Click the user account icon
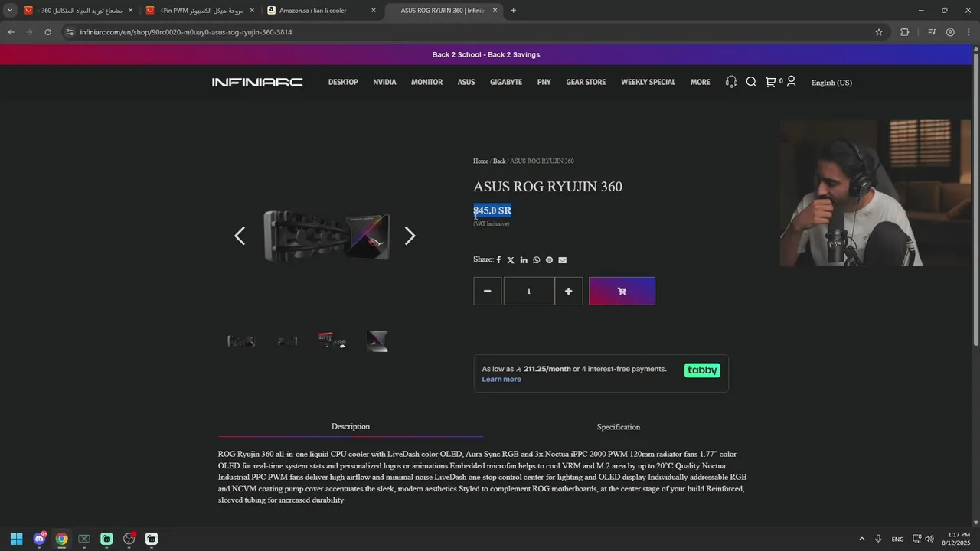Image resolution: width=980 pixels, height=551 pixels. [x=792, y=82]
